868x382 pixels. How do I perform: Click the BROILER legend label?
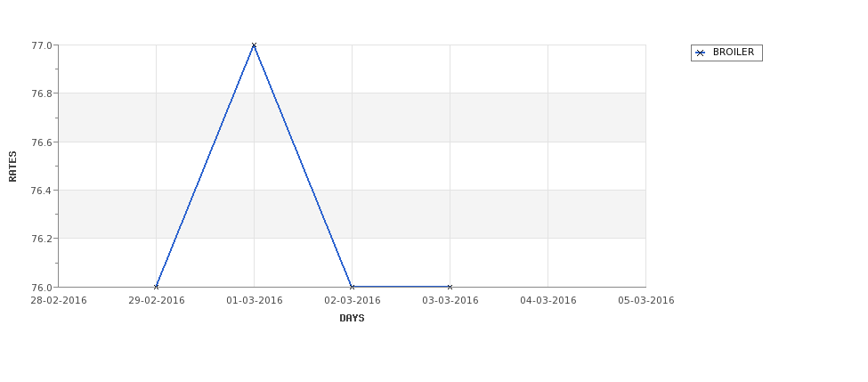coord(734,52)
